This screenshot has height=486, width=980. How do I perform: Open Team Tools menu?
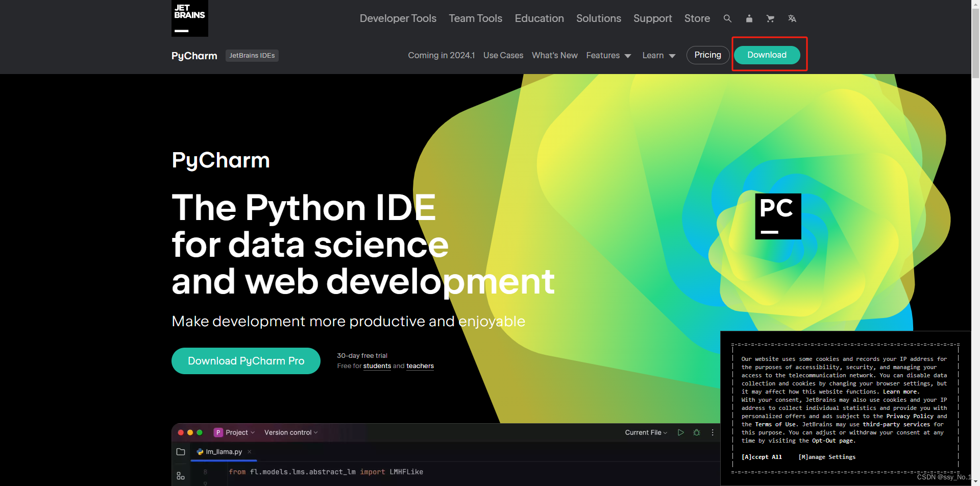click(x=476, y=18)
